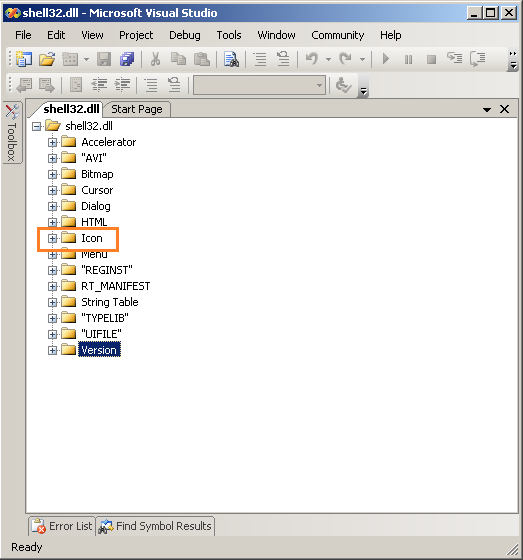Open the Add New Item dropdown arrow

tap(86, 59)
